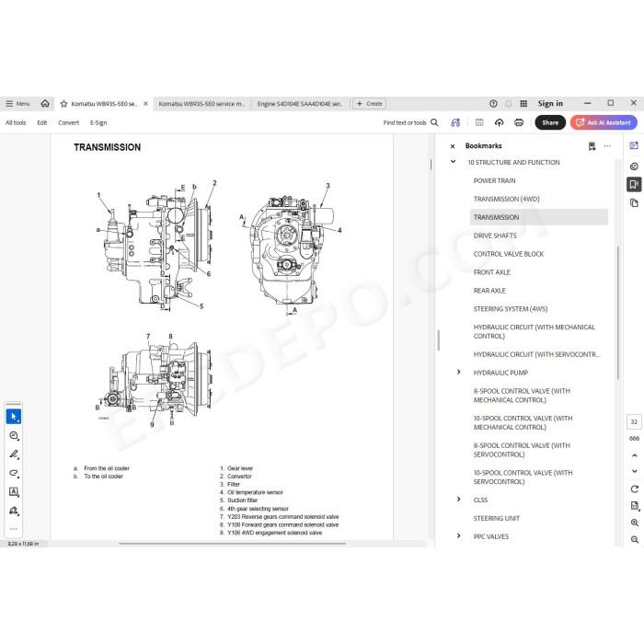Open 10-SPOOL CONTROL VALVE (WITH MECHANICAL CONTROL) bookmark
This screenshot has width=644, height=644.
pos(523,422)
